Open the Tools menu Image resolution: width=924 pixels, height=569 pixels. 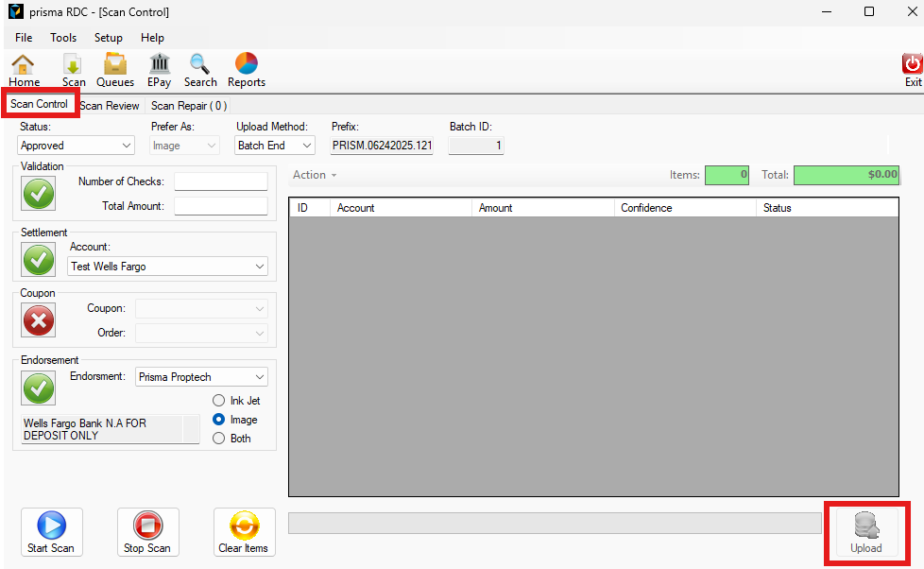pyautogui.click(x=63, y=38)
